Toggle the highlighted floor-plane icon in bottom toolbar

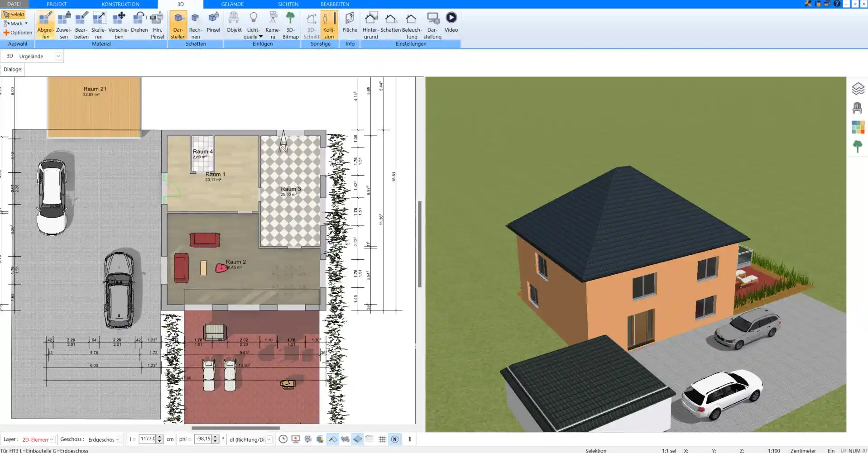358,439
